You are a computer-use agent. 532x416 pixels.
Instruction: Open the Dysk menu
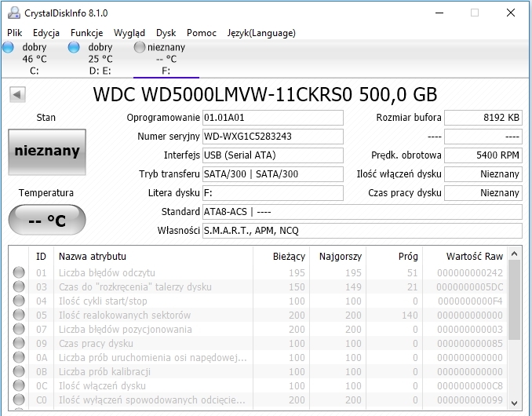point(166,33)
